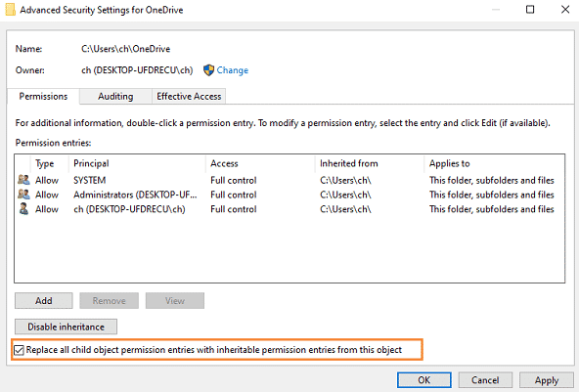The width and height of the screenshot is (579, 392).
Task: Select the Administrators (DESKTOP-UF... entry
Action: [x=135, y=195]
